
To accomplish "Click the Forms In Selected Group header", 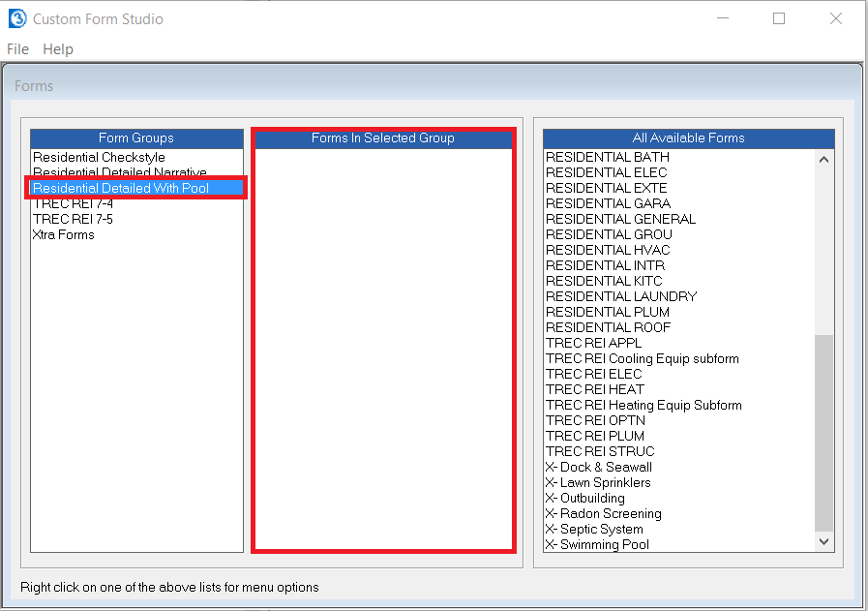I will (383, 138).
